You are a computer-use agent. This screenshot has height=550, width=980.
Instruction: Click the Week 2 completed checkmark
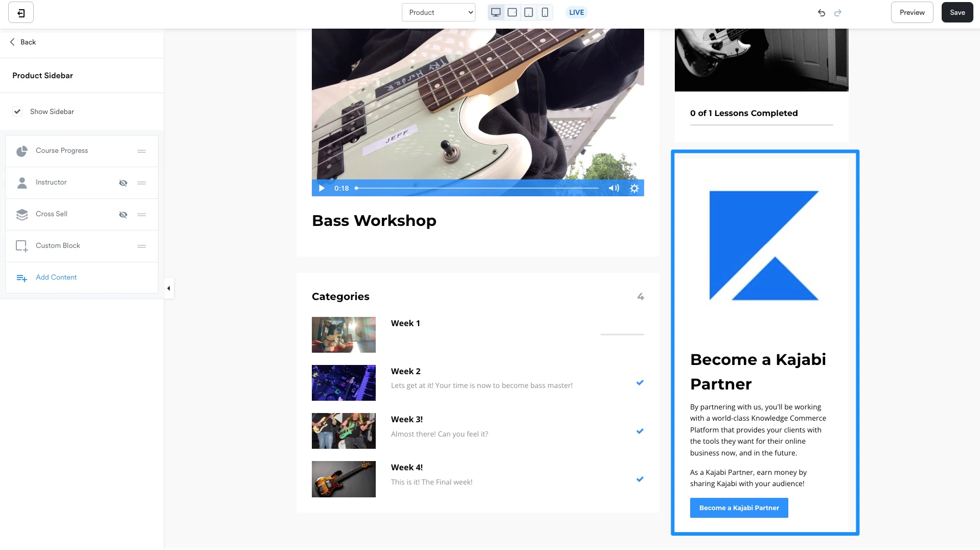click(640, 382)
